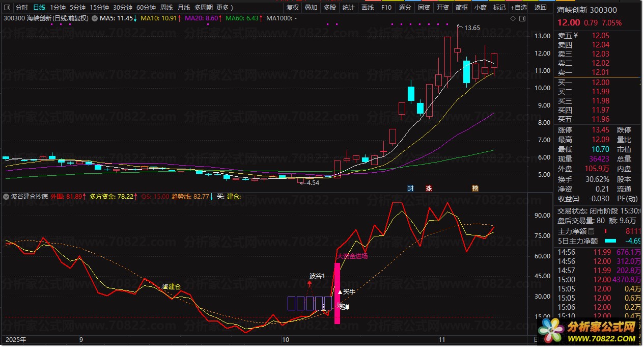Select the 日线 daily period tab
The width and height of the screenshot is (644, 347).
point(39,8)
